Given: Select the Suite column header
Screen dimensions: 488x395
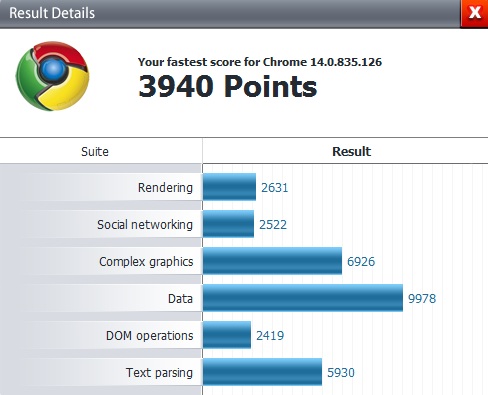Looking at the screenshot, I should (x=95, y=152).
